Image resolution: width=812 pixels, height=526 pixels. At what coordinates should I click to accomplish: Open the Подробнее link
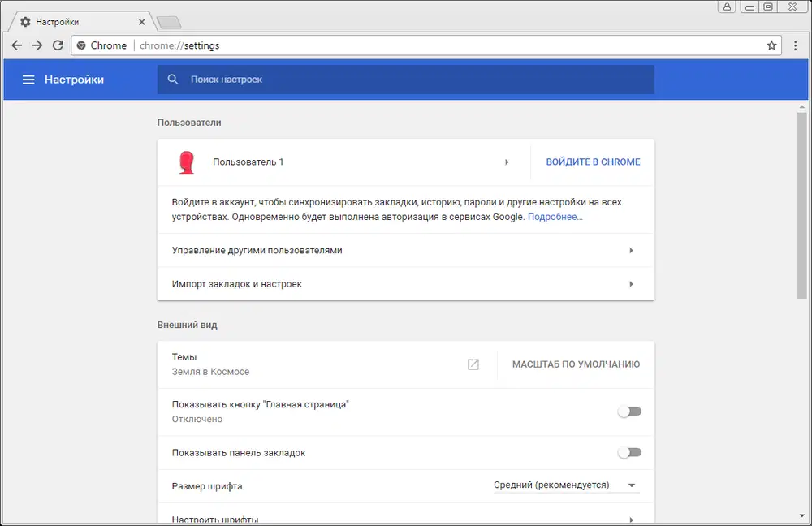tap(555, 217)
